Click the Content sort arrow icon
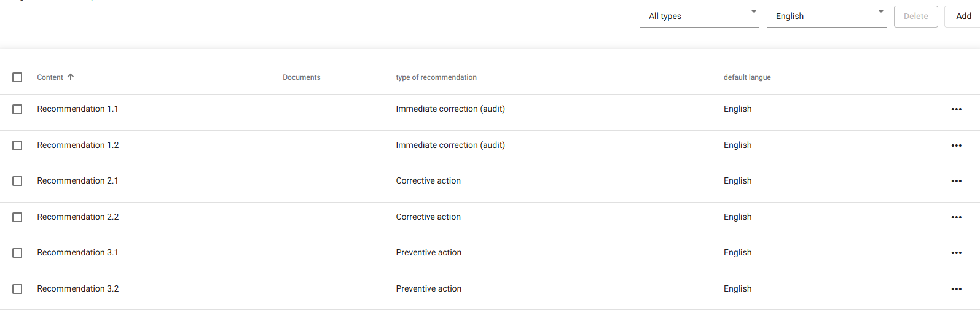The height and width of the screenshot is (313, 980). point(71,77)
